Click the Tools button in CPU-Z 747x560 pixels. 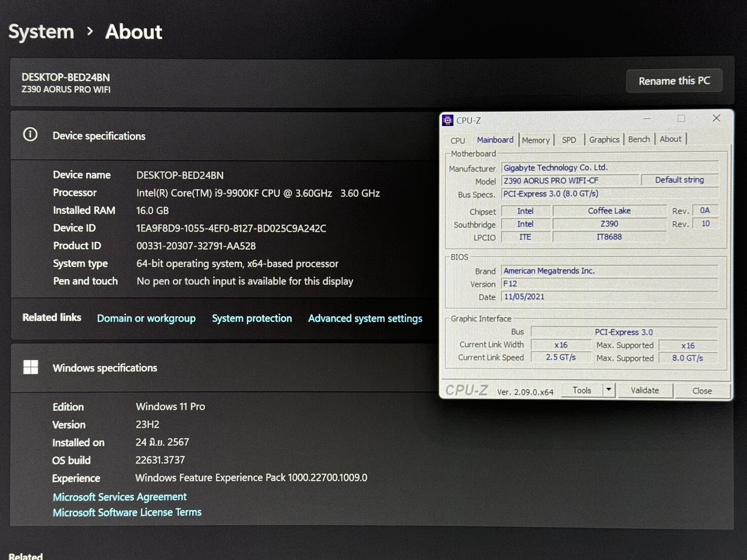(582, 390)
